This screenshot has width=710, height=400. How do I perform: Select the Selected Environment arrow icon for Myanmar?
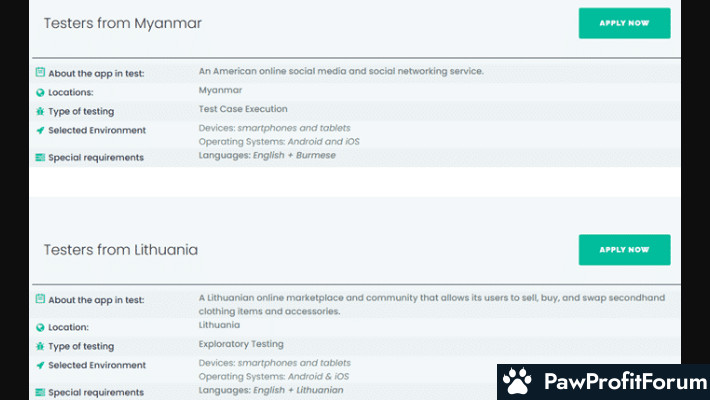coord(40,131)
